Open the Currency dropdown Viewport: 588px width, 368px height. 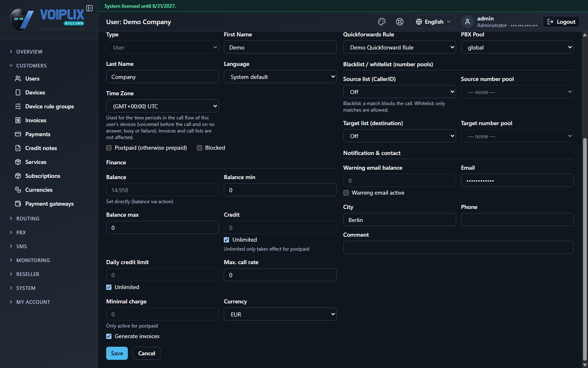[x=280, y=314]
